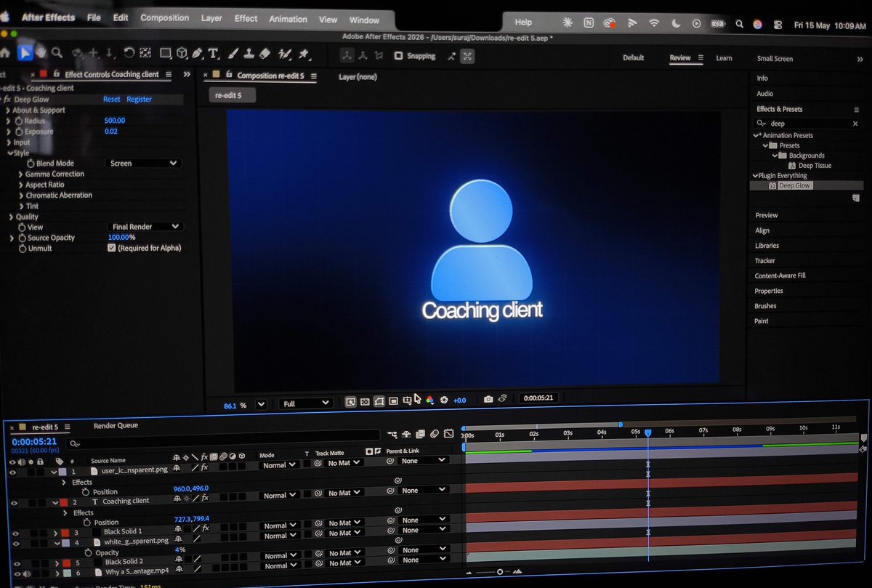Mute audio of Why a S...antage.mp4 layer
Screen dimensions: 872x588
coord(27,573)
